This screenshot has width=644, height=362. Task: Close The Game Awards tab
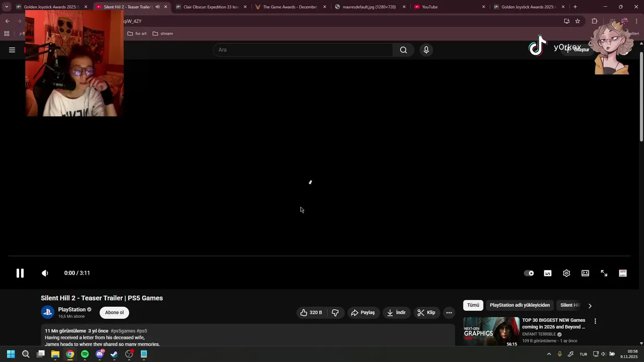click(x=325, y=7)
